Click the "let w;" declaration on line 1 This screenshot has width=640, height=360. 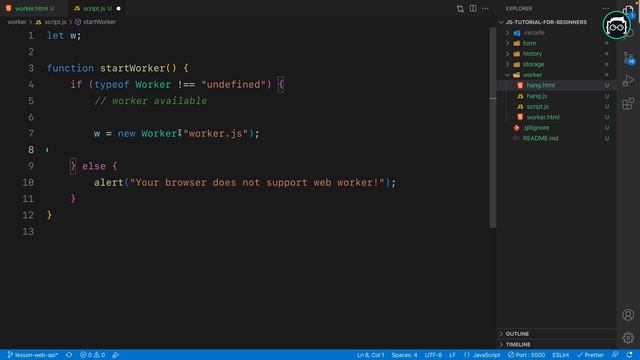click(64, 36)
